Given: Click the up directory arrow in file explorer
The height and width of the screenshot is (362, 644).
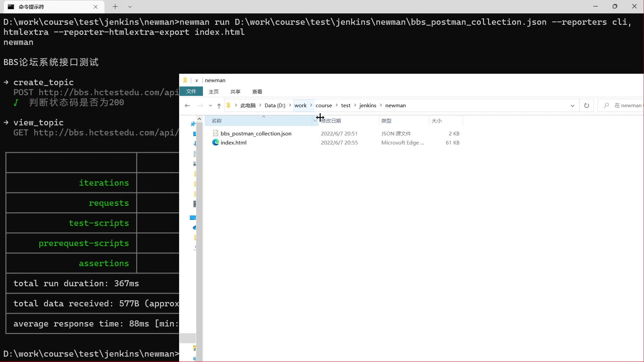Looking at the screenshot, I should [219, 105].
